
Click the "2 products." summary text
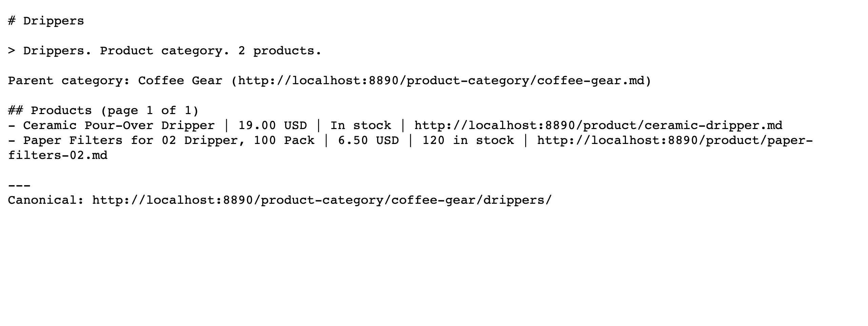pos(280,51)
